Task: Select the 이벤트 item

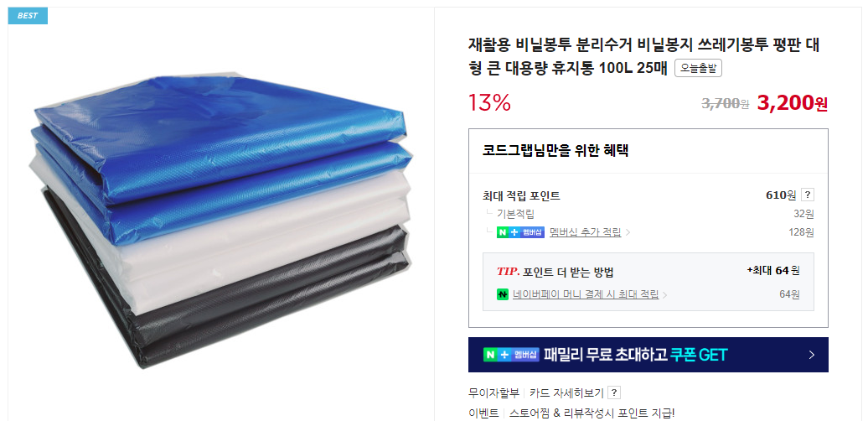Action: tap(483, 413)
